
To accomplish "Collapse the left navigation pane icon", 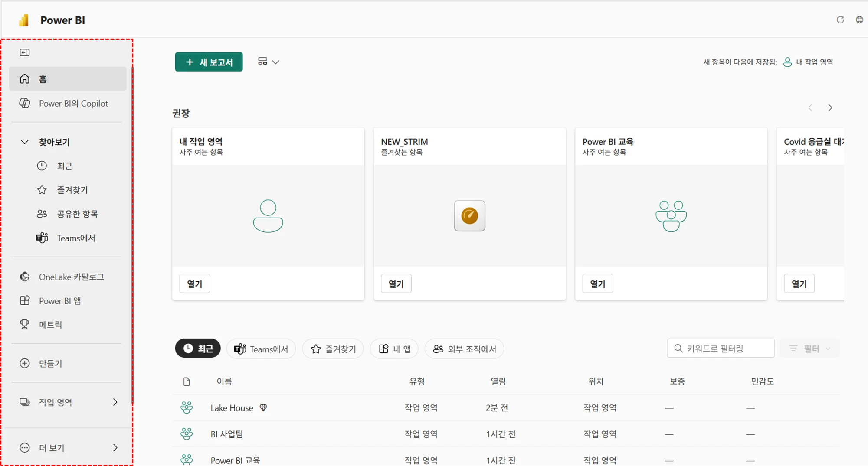I will tap(25, 52).
